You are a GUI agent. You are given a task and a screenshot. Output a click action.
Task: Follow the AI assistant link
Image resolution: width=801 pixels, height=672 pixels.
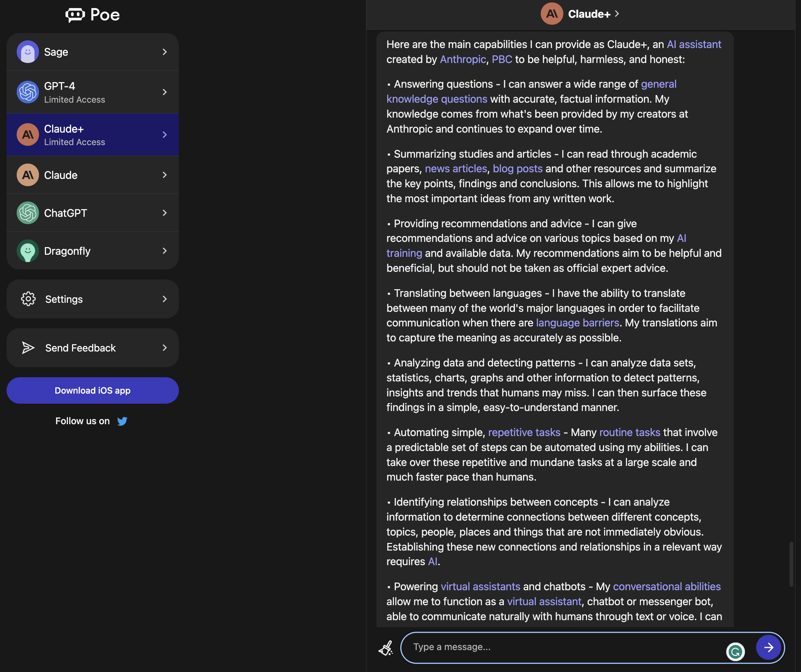(x=694, y=45)
